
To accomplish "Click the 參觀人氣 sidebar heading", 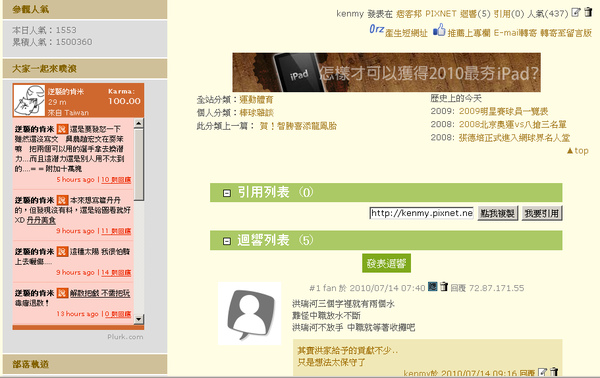I will 31,9.
